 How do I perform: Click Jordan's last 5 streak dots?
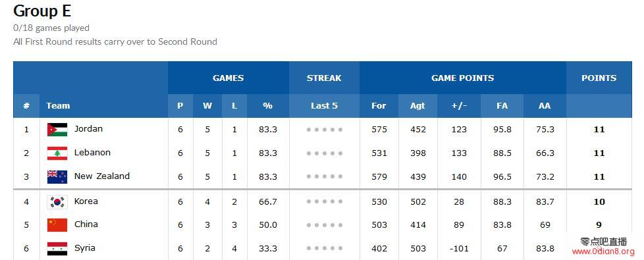[x=325, y=130]
